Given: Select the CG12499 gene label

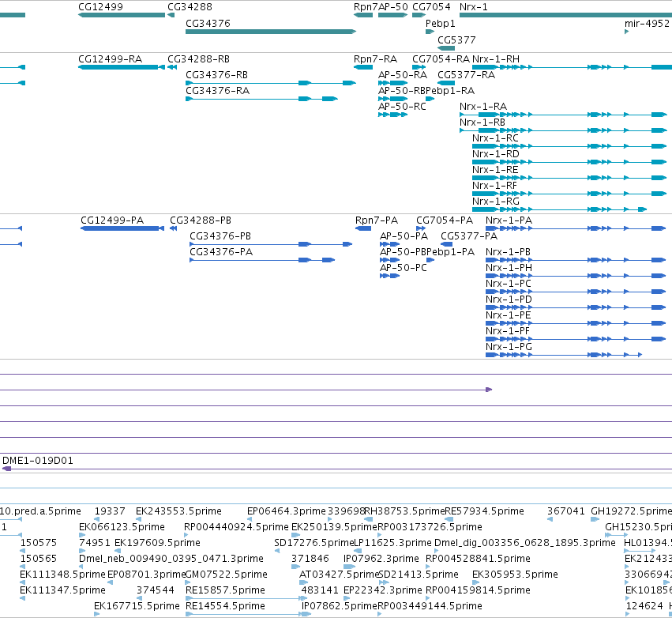Looking at the screenshot, I should coord(100,7).
